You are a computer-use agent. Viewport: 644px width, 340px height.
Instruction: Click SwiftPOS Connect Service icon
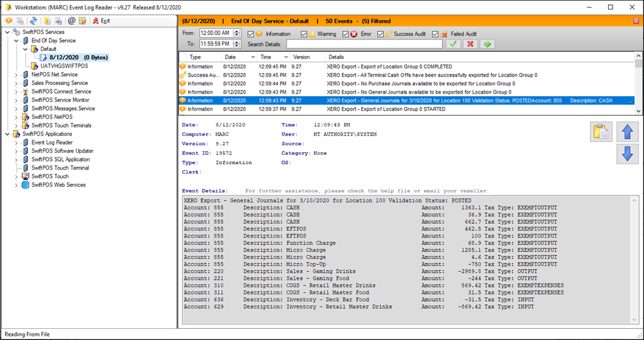[x=25, y=92]
